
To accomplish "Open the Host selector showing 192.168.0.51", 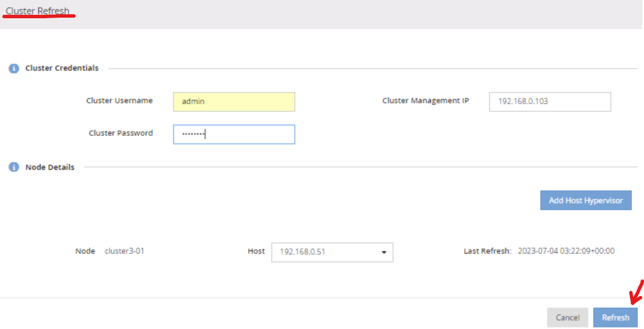I will coord(331,252).
